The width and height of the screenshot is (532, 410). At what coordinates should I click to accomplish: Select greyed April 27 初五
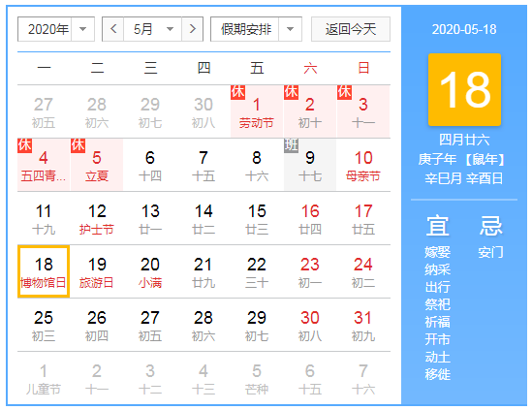click(44, 111)
